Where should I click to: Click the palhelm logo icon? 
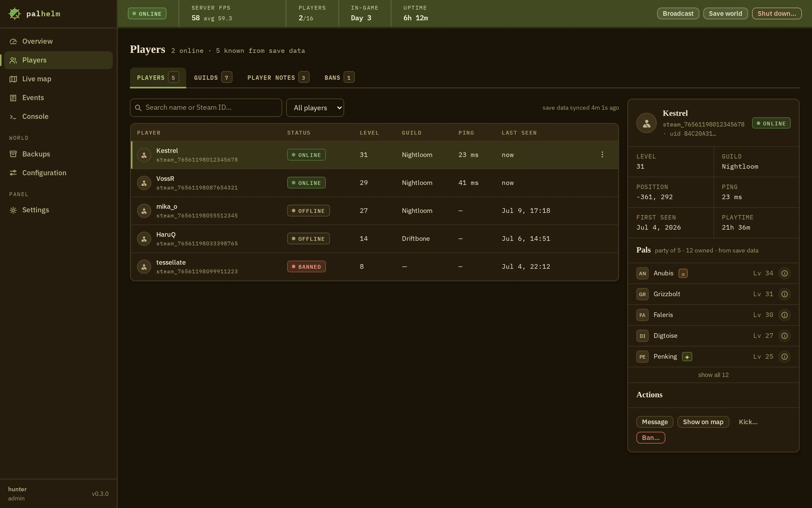pyautogui.click(x=14, y=14)
